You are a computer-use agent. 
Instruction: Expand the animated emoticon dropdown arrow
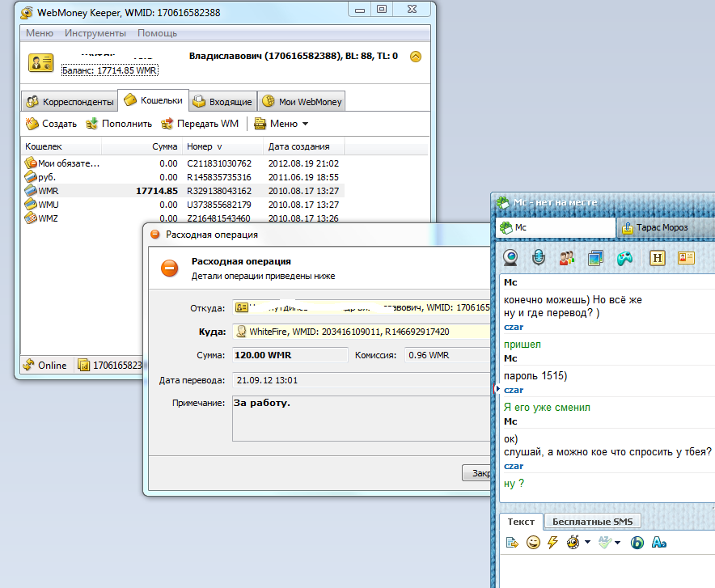coord(587,542)
